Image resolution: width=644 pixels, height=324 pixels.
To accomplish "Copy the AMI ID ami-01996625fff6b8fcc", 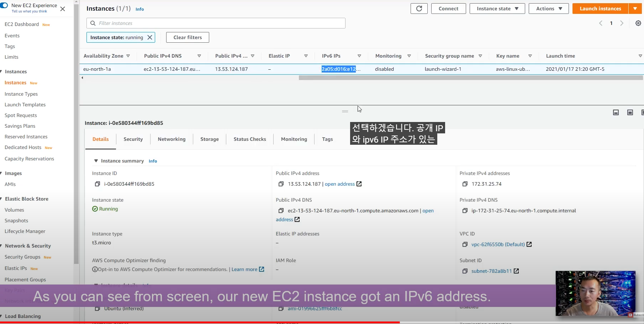I will click(x=281, y=308).
